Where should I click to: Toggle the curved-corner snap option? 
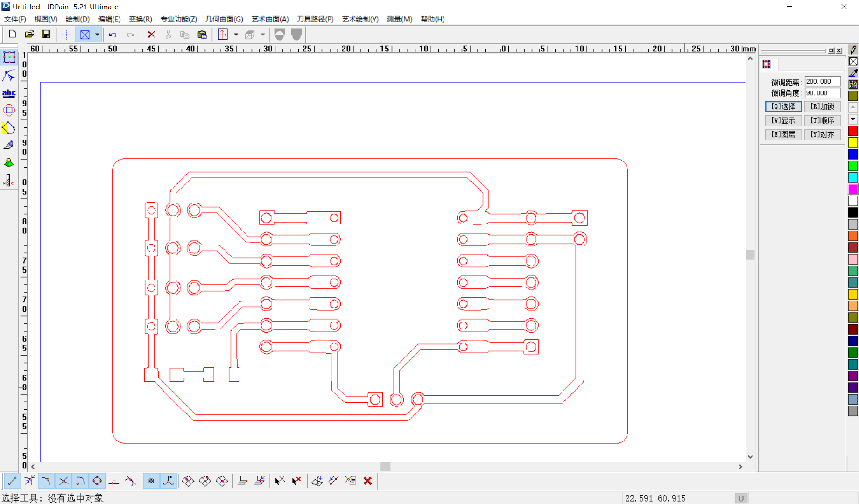(46, 481)
